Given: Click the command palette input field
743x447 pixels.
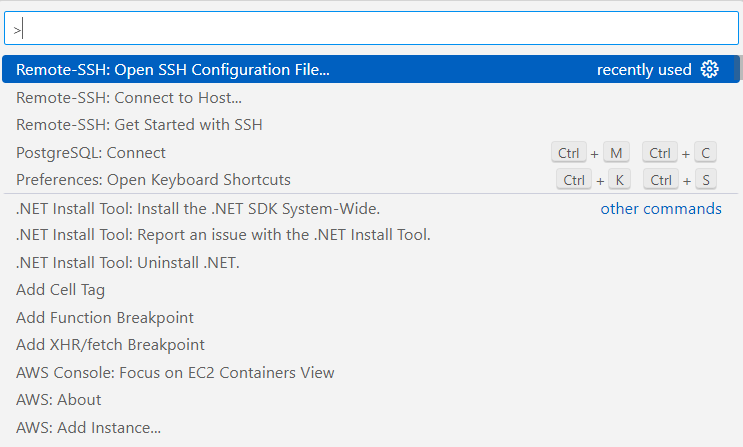Looking at the screenshot, I should click(371, 28).
